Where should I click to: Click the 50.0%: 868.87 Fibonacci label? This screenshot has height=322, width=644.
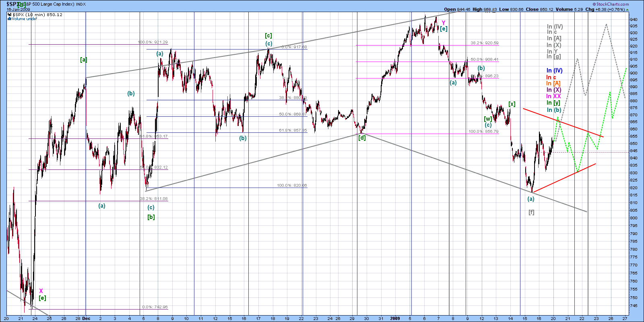tap(293, 114)
